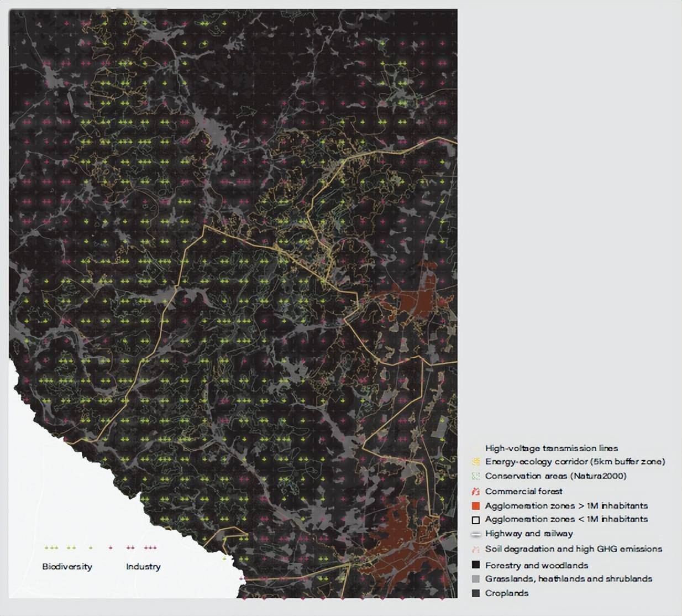
Task: Click 'Grasslands, heathlands and shrublands' label
Action: point(569,579)
